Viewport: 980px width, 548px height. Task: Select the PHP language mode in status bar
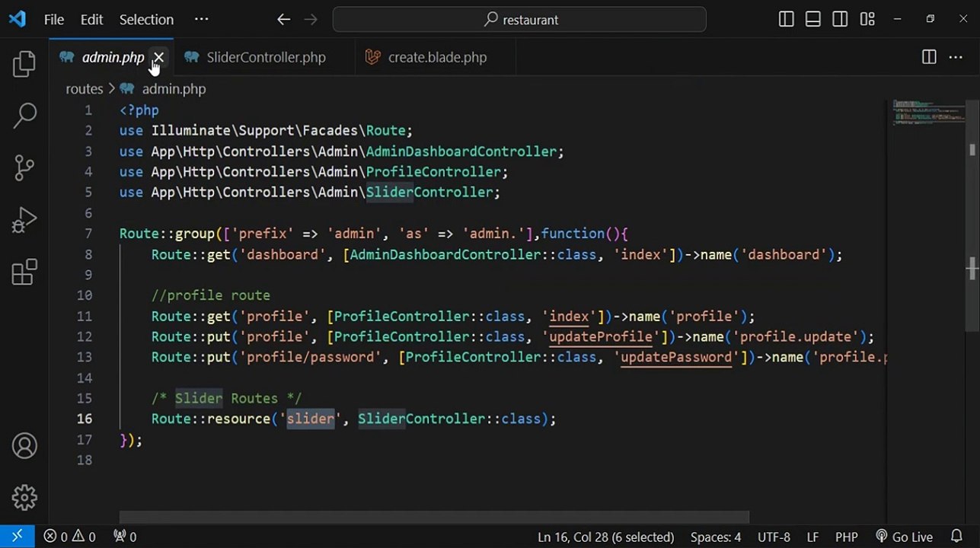coord(847,537)
